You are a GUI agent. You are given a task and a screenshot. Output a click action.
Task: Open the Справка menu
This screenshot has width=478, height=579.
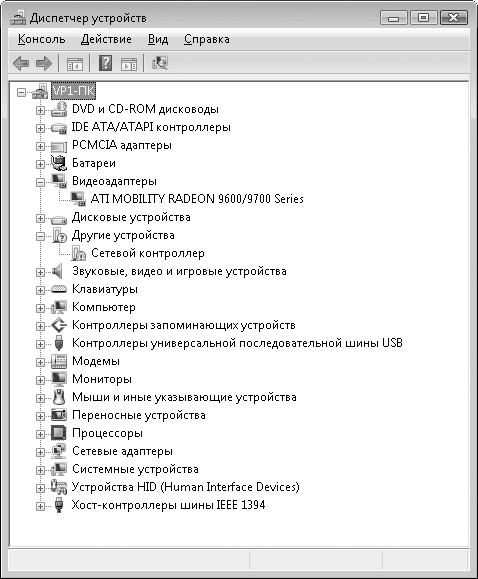pyautogui.click(x=207, y=39)
